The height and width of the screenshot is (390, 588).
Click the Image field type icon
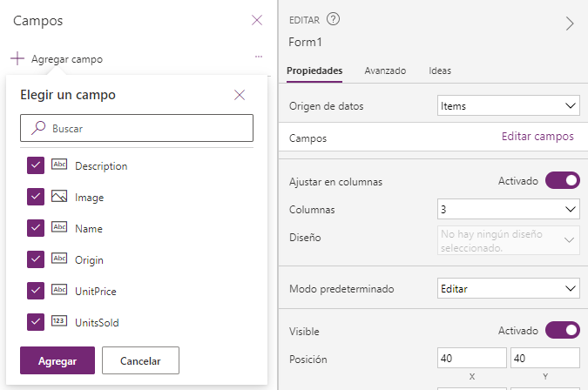point(59,197)
